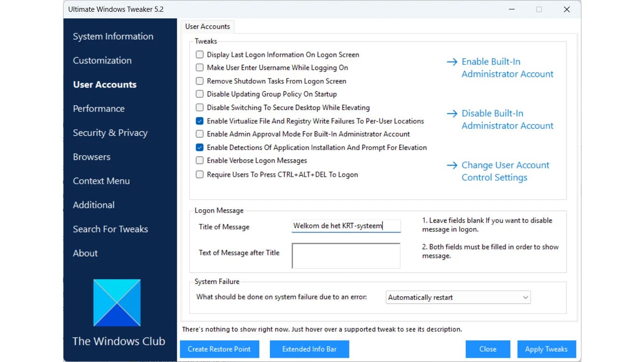Enable Admin Approval Mode For Built-In Administrator

click(199, 134)
